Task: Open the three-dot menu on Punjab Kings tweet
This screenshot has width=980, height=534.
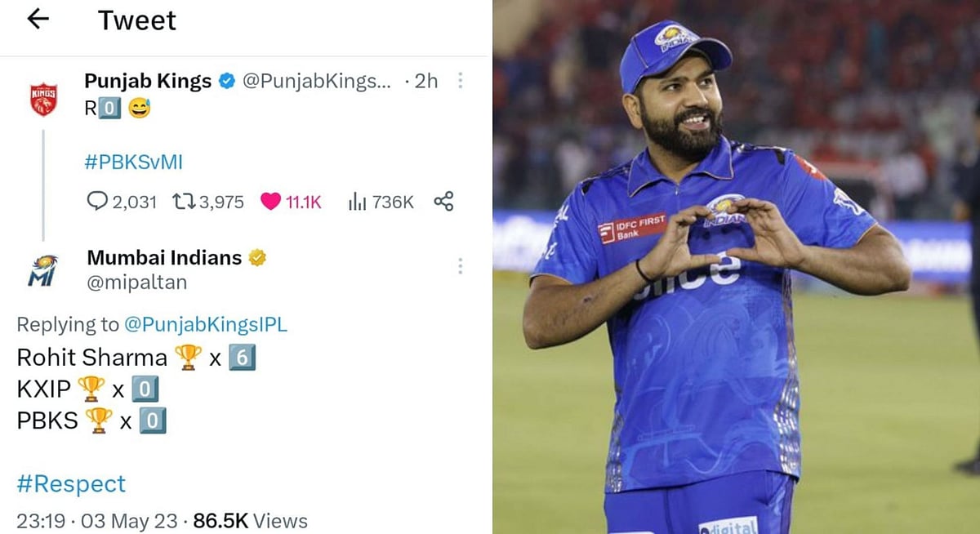Action: [461, 81]
